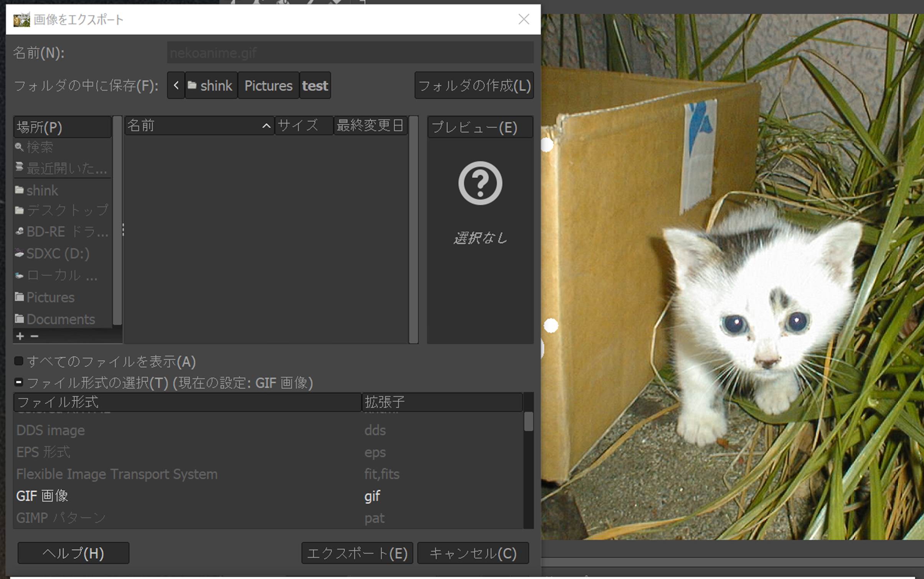Image resolution: width=924 pixels, height=579 pixels.
Task: Click the question mark preview icon
Action: [x=480, y=183]
